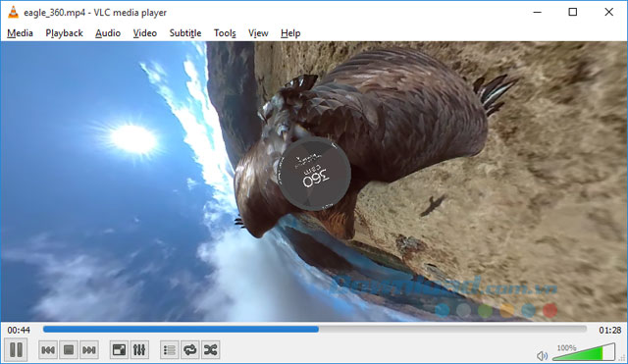Mute audio using speaker icon
Image resolution: width=628 pixels, height=364 pixels.
(542, 355)
